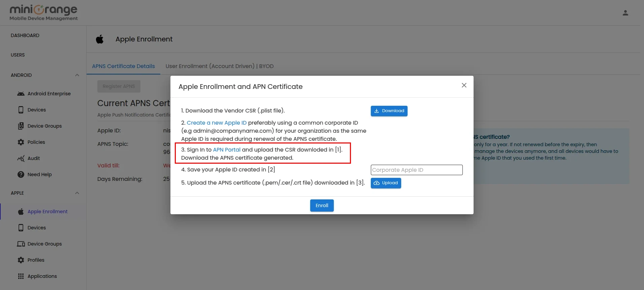This screenshot has height=290, width=644.
Task: Click the Devices phone icon under Apple
Action: (21, 228)
